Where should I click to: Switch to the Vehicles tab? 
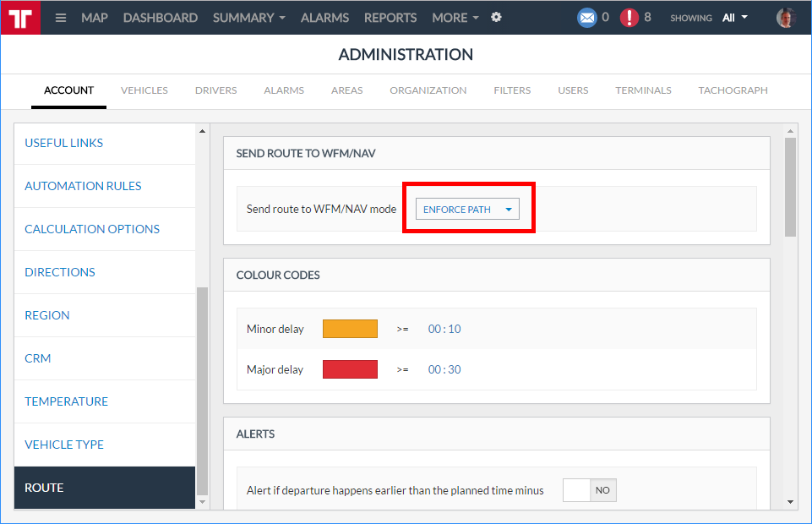144,90
